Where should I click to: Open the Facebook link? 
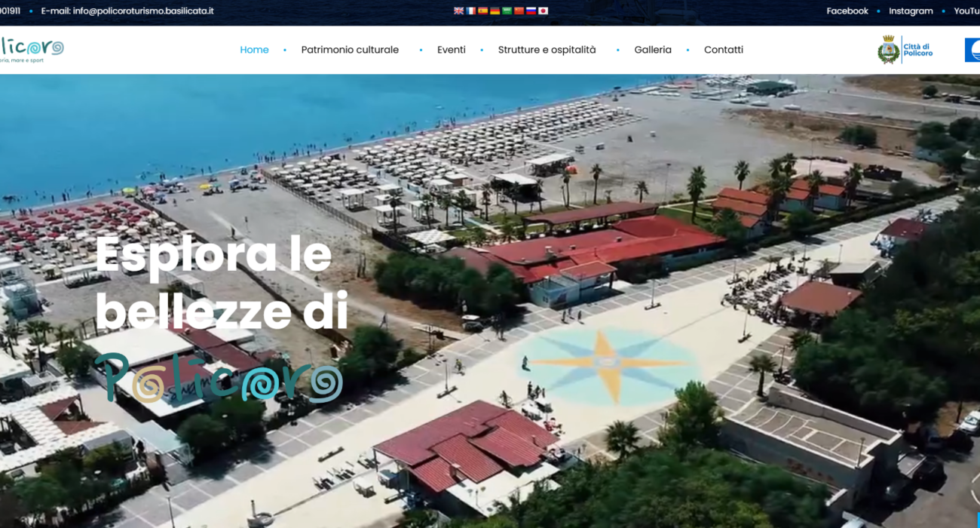point(847,11)
